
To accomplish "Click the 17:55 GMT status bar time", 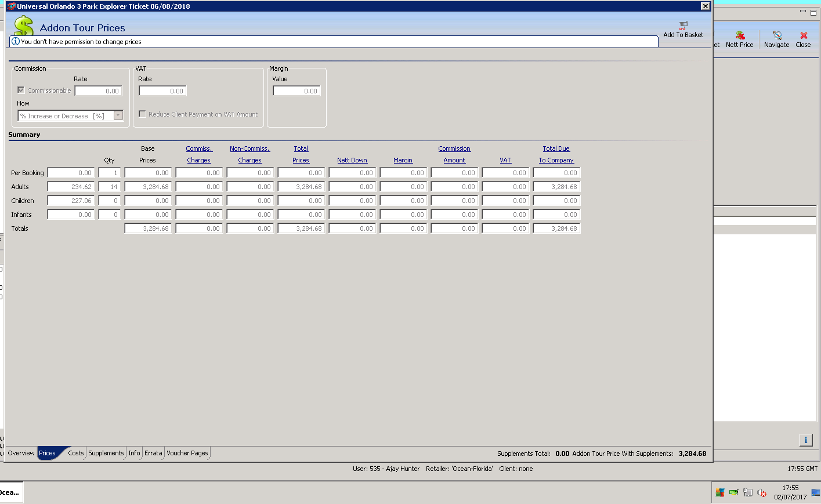I will 802,469.
